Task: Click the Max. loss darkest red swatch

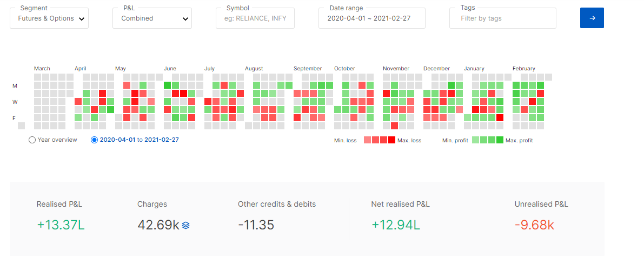Action: (392, 140)
